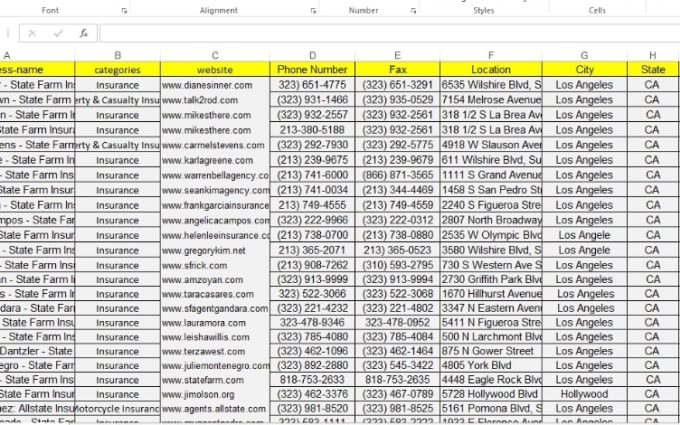The image size is (680, 425).
Task: Select column B header
Action: [118, 56]
